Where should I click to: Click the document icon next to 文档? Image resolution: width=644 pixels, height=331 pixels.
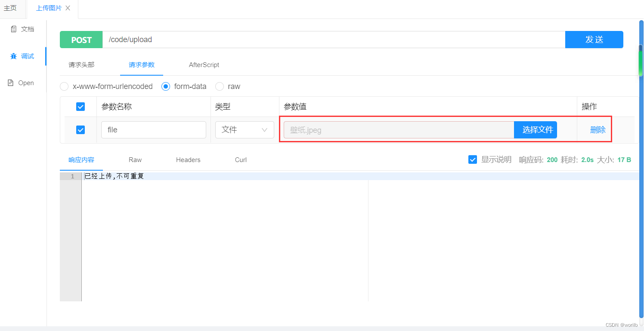coord(14,29)
